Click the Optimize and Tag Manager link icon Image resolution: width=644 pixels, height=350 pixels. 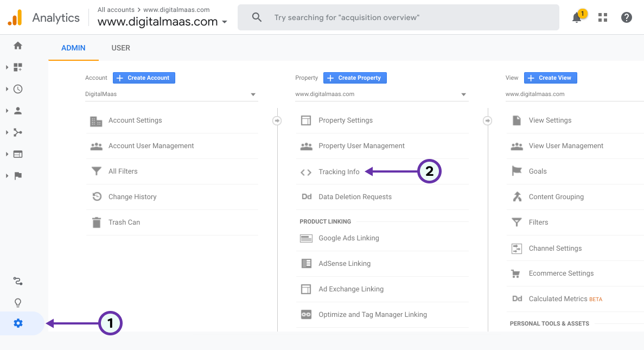306,315
